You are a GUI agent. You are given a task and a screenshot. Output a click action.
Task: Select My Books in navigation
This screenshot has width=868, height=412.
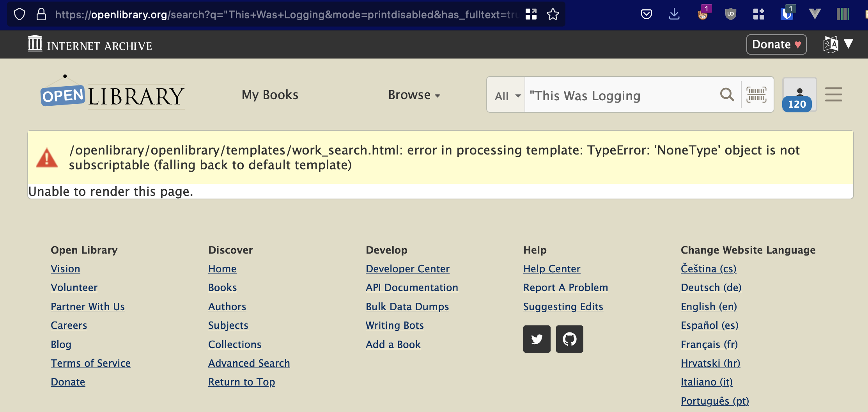(x=269, y=94)
